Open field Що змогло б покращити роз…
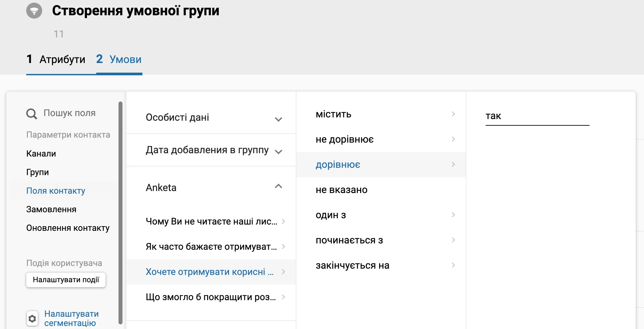The image size is (644, 329). point(211,297)
